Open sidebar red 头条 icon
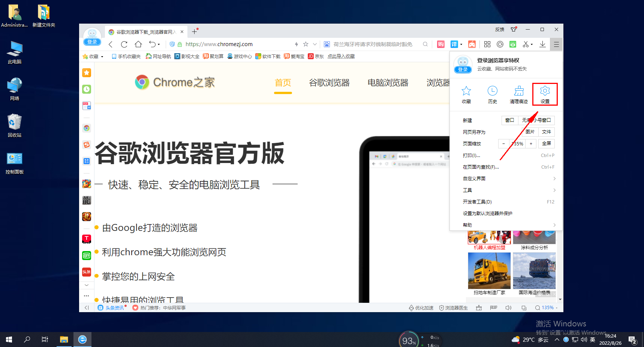Viewport: 644px width, 347px height. coord(87,272)
